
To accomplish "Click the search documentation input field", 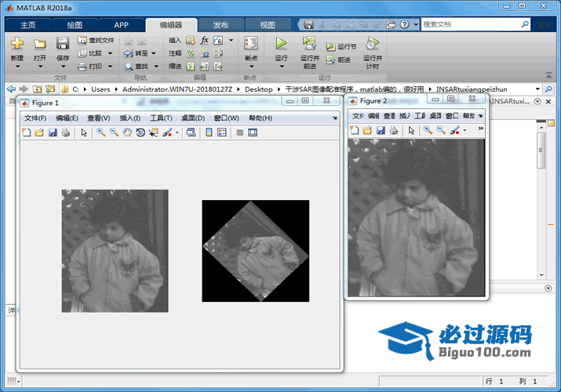I will point(471,24).
